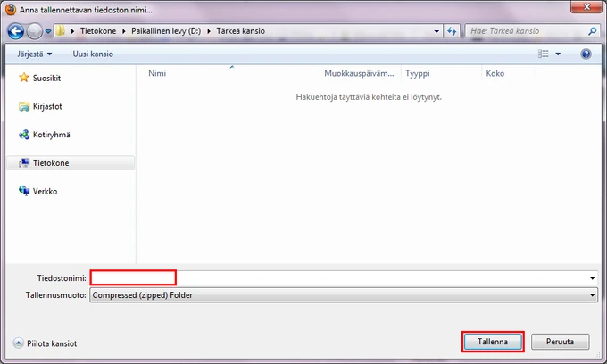
Task: Open the recent locations dropdown arrow
Action: click(48, 31)
